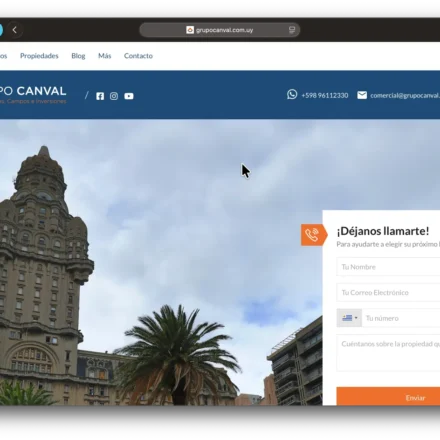Click the Grupo Canval logo

[33, 94]
